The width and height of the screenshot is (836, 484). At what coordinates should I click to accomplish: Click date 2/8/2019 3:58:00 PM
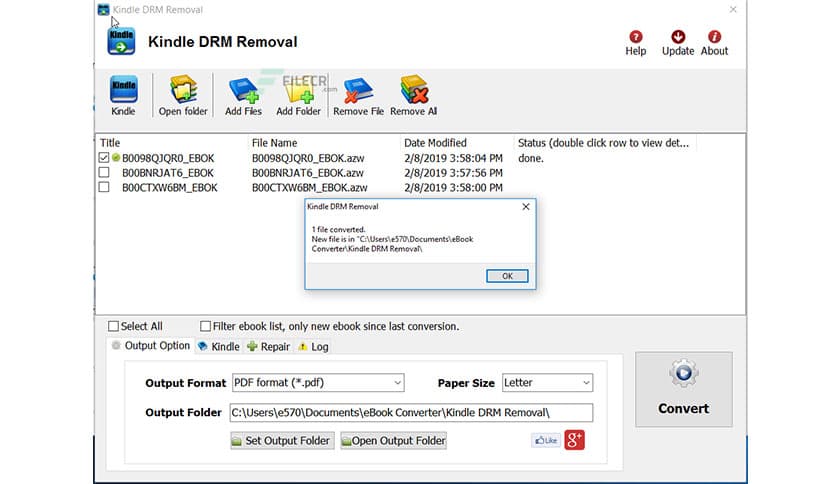coord(453,188)
